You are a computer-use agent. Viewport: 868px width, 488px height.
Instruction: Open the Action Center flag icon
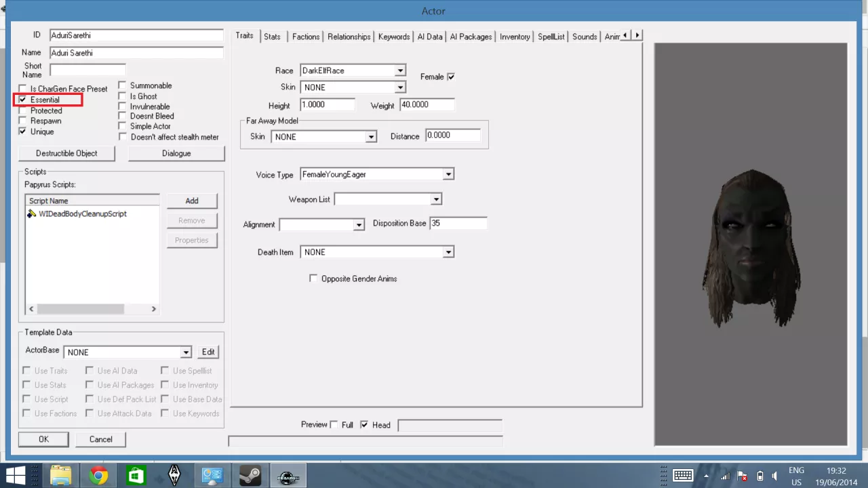click(x=743, y=476)
